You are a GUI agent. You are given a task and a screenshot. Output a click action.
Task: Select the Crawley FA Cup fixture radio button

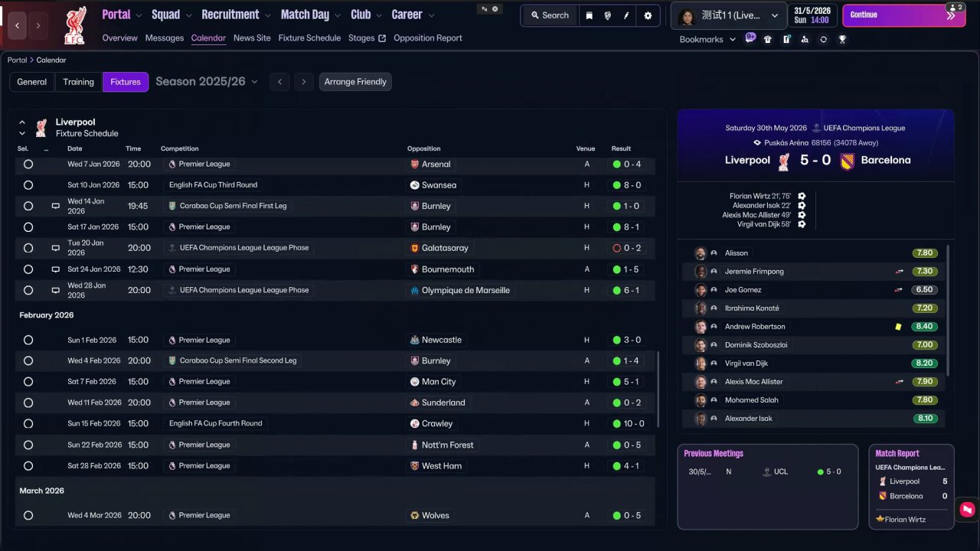point(28,424)
